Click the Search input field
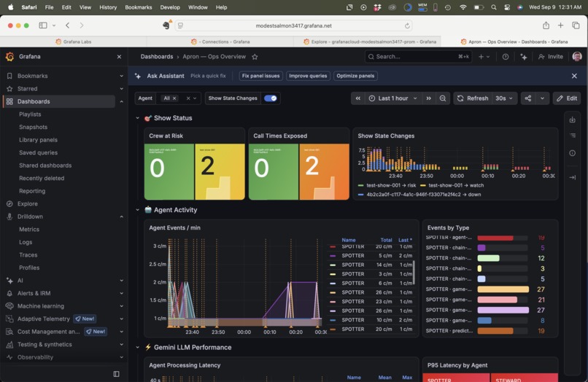Image resolution: width=588 pixels, height=382 pixels. [418, 57]
